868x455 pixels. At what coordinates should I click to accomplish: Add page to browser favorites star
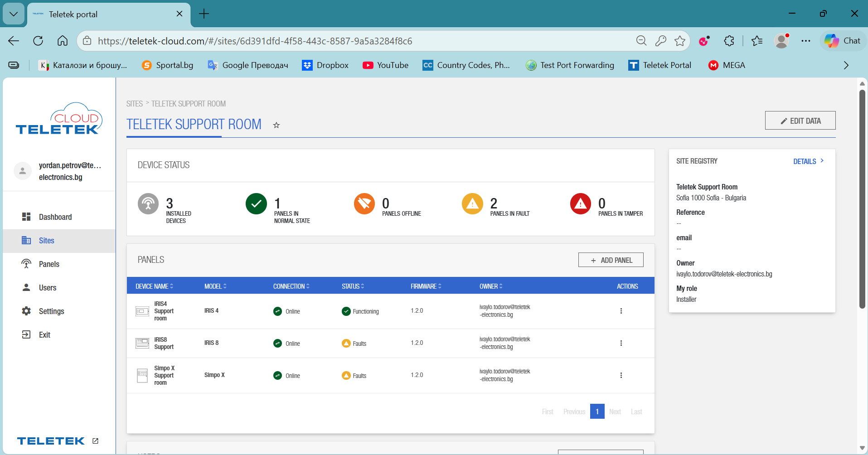pyautogui.click(x=680, y=41)
